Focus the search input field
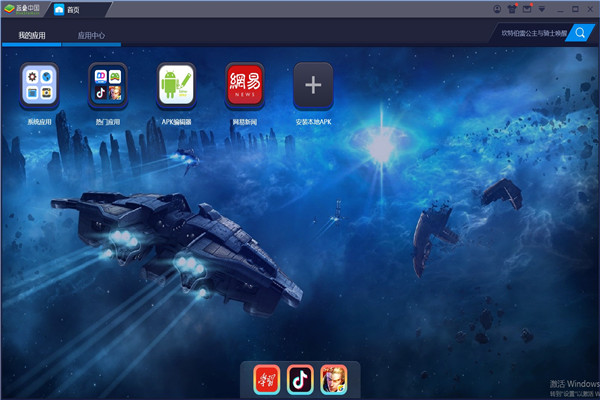 pos(532,33)
